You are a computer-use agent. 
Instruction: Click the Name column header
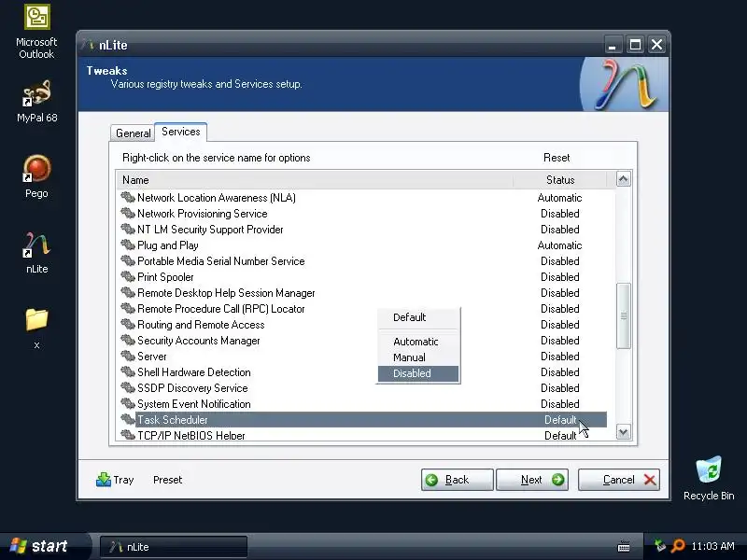pos(315,180)
